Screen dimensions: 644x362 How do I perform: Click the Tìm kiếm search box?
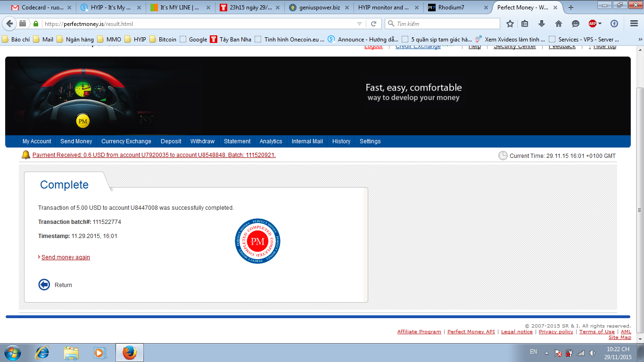tap(442, 24)
